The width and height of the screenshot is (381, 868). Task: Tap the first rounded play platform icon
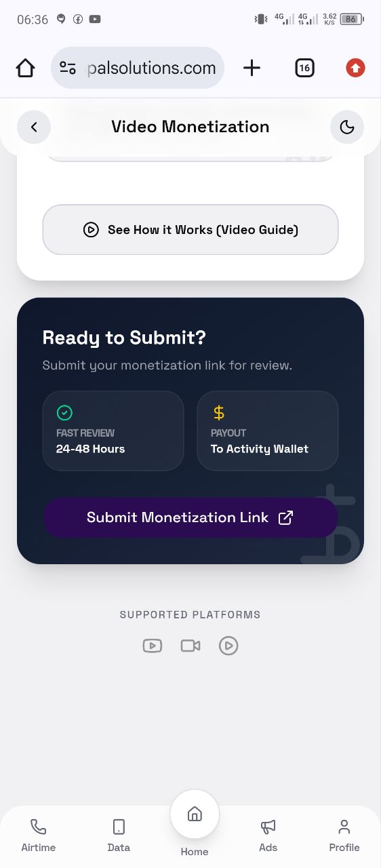153,646
